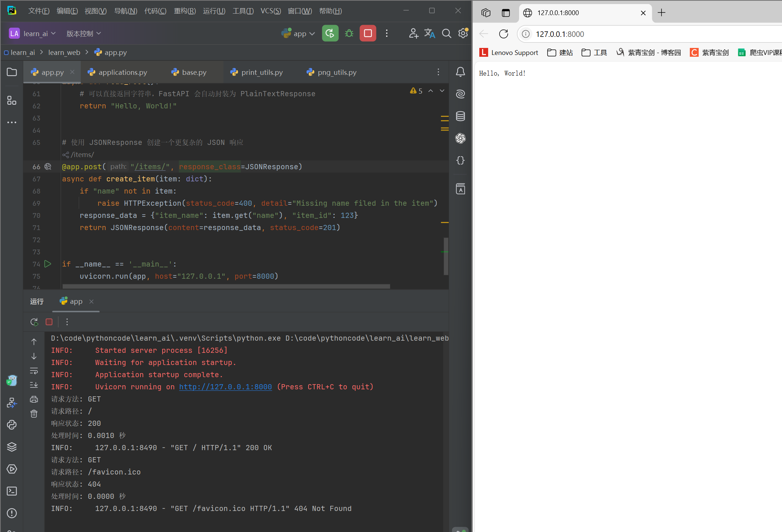Click the Rerun app toolbar icon
Image resolution: width=782 pixels, height=532 pixels.
(x=330, y=34)
